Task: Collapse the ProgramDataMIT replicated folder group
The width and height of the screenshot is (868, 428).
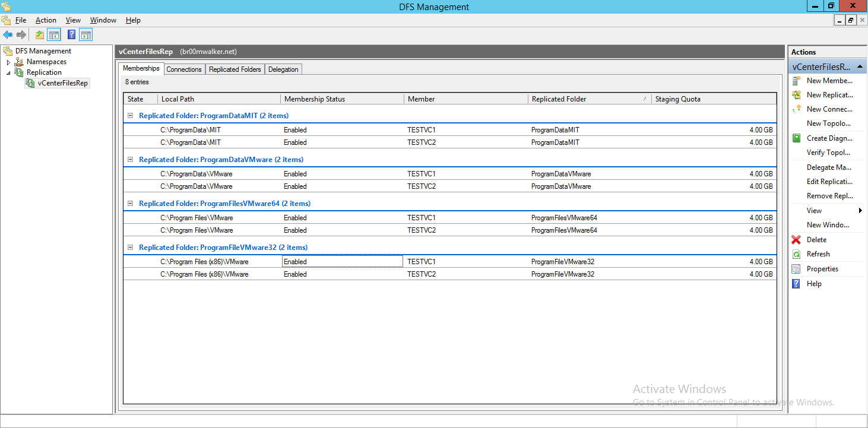Action: [131, 116]
